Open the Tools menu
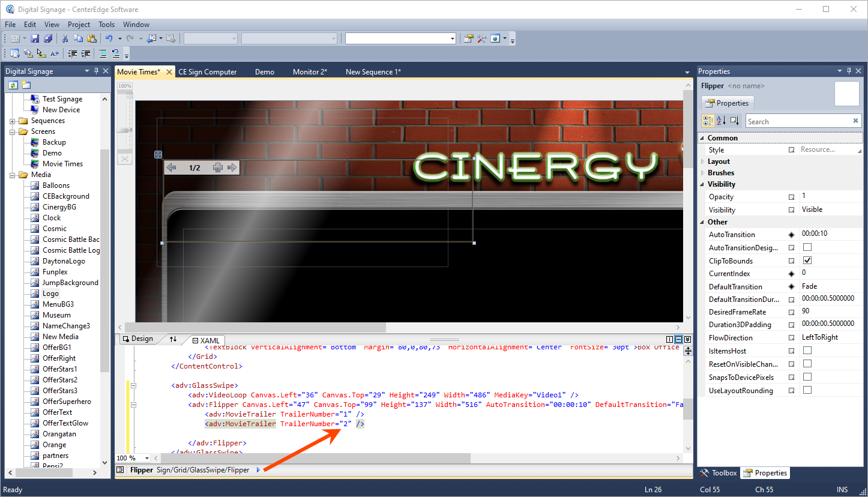The width and height of the screenshot is (868, 497). (107, 25)
